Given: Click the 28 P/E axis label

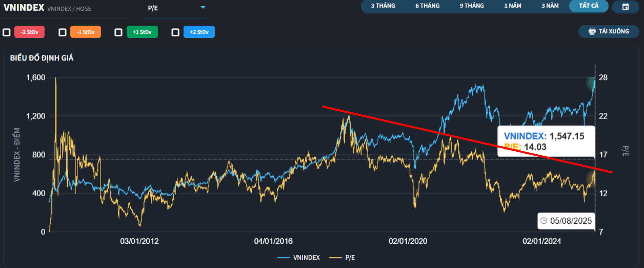Looking at the screenshot, I should 603,78.
